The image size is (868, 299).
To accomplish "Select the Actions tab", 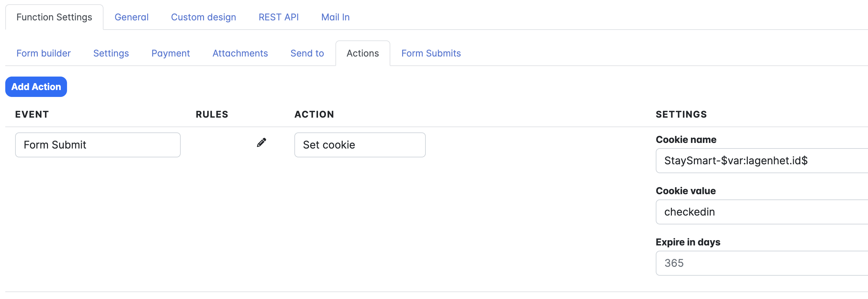I will 363,53.
